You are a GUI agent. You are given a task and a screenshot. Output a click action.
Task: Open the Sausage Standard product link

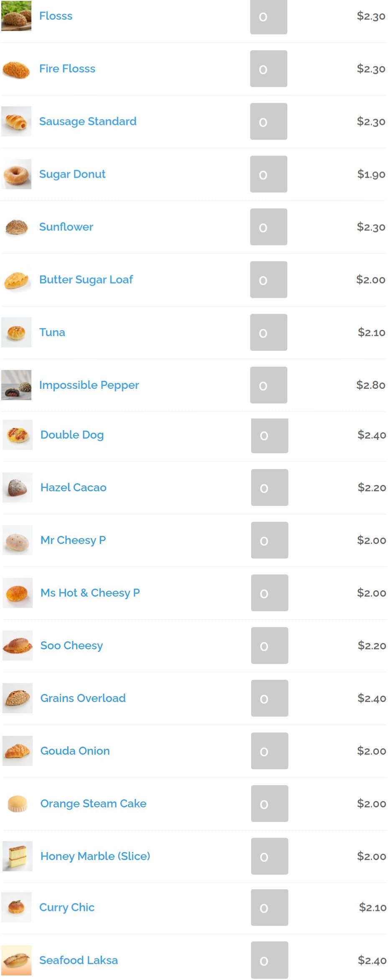88,121
